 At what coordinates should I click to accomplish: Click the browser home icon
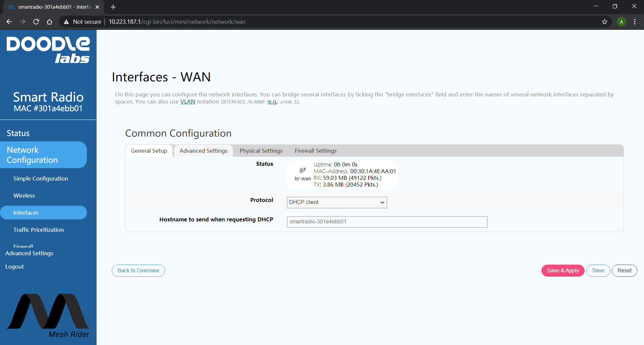pyautogui.click(x=49, y=21)
